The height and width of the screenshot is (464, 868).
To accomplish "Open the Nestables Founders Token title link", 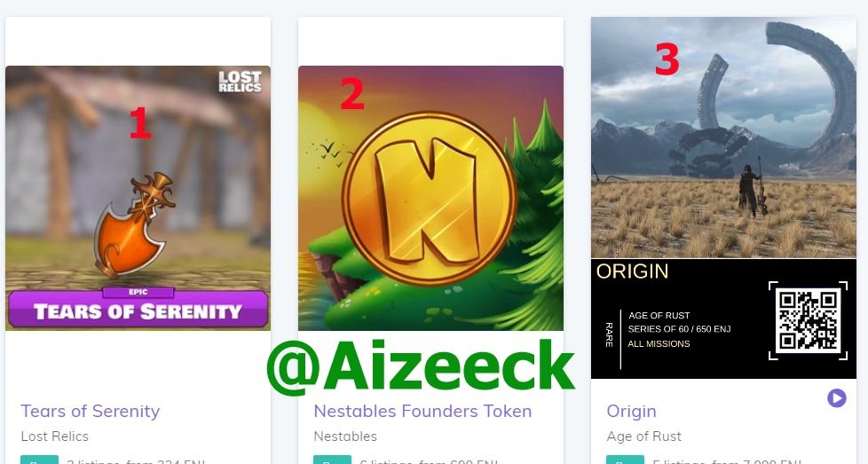I will (x=422, y=411).
